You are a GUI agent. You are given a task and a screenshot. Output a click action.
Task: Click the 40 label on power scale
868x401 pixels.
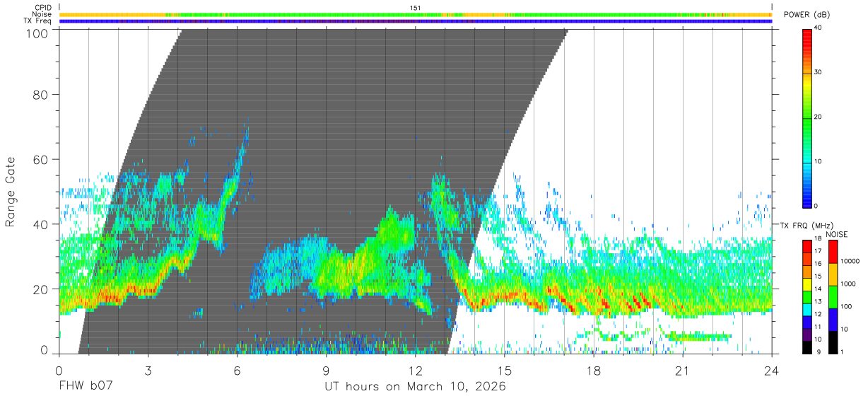click(x=819, y=28)
